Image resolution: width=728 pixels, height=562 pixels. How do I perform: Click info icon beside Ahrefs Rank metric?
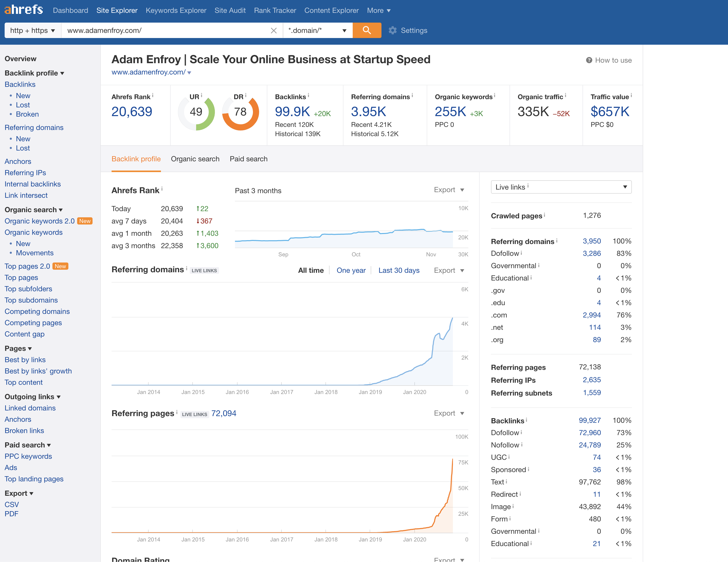153,96
